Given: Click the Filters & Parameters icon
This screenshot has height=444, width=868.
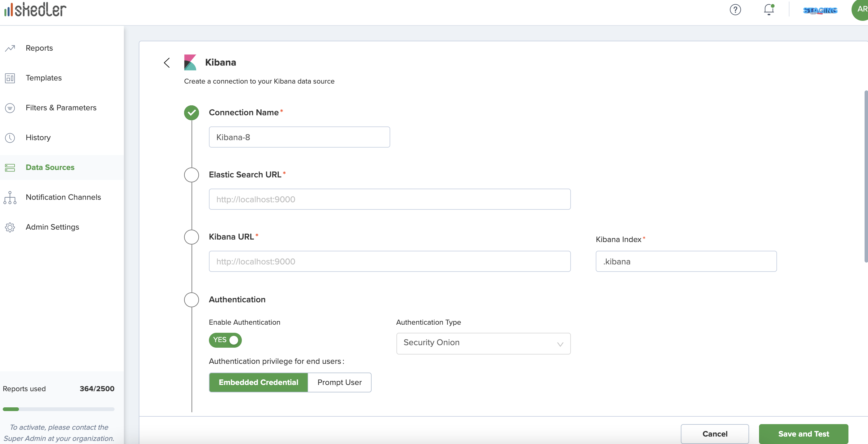Looking at the screenshot, I should pyautogui.click(x=10, y=108).
